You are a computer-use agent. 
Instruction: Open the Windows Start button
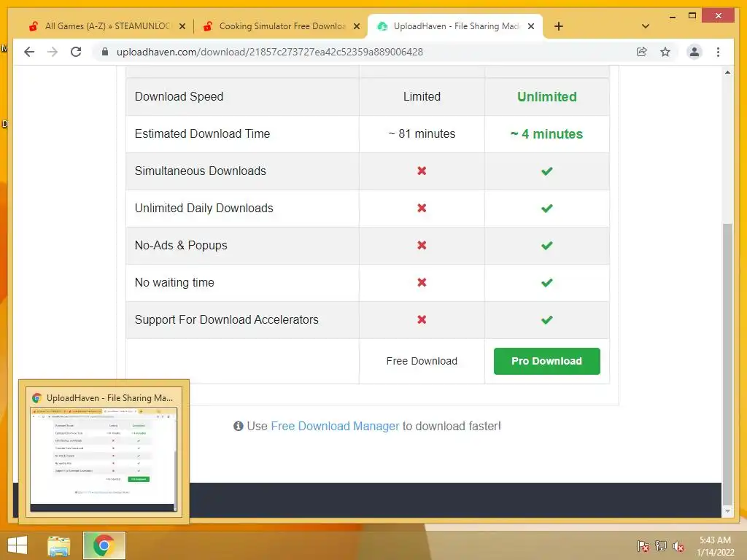coord(18,545)
